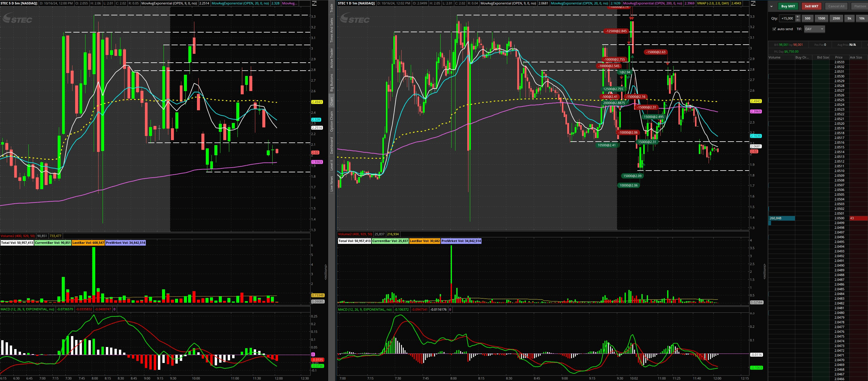This screenshot has height=381, width=868.
Task: Click the 2.0500 price row in ladder
Action: click(839, 218)
